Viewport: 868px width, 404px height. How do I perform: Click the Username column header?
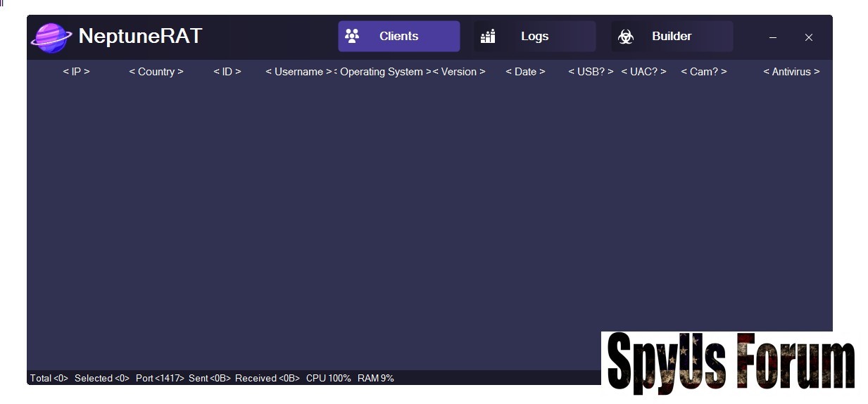[x=298, y=72]
